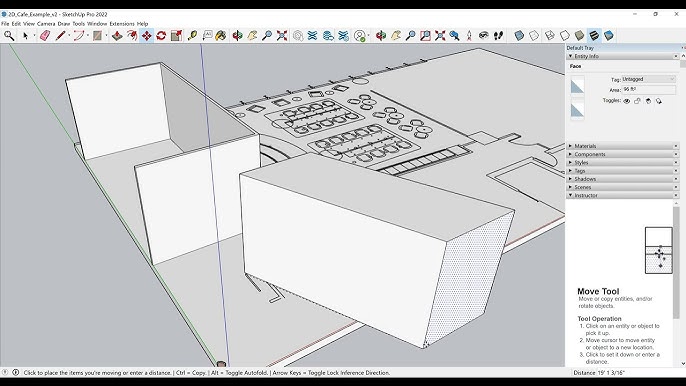Close the Shadows panel
Viewport: 686px width, 386px height.
pyautogui.click(x=676, y=179)
